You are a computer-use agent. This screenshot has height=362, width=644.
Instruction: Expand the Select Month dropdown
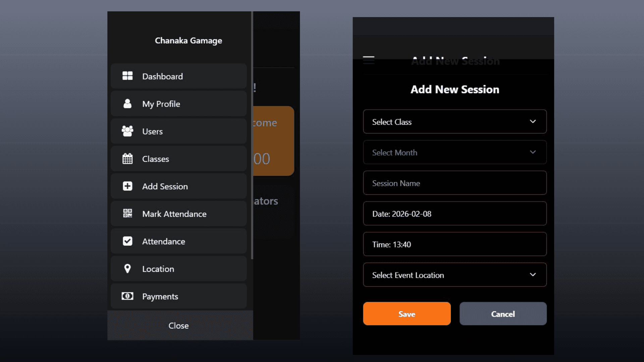click(455, 152)
